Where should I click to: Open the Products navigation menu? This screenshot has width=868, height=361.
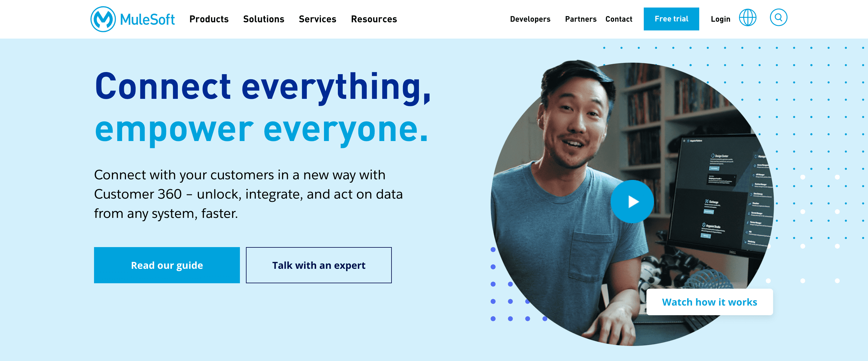click(209, 19)
